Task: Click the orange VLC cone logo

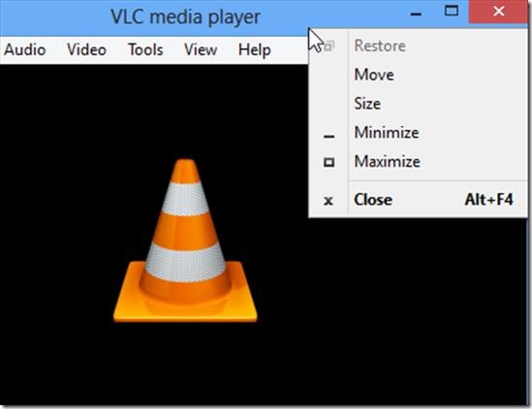Action: pyautogui.click(x=185, y=240)
